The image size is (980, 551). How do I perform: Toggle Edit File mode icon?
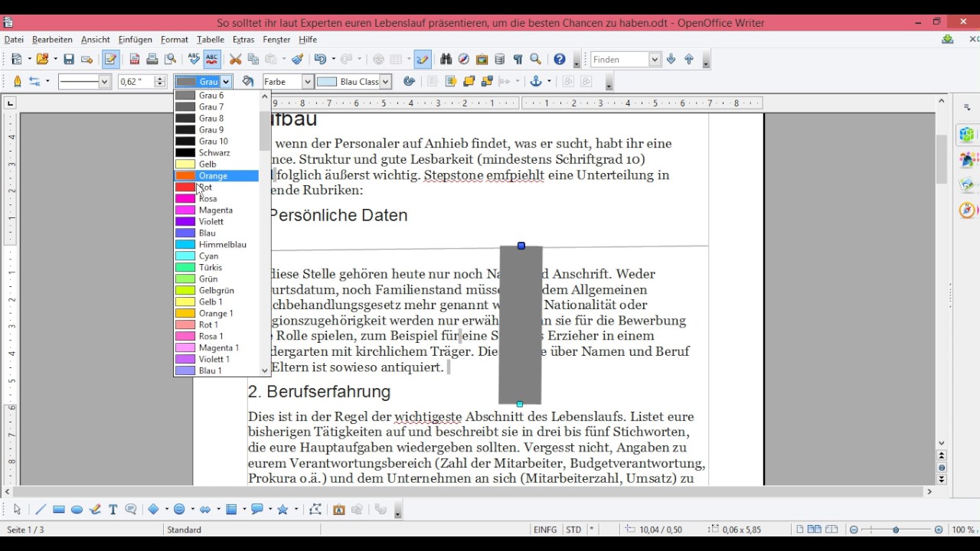click(110, 59)
